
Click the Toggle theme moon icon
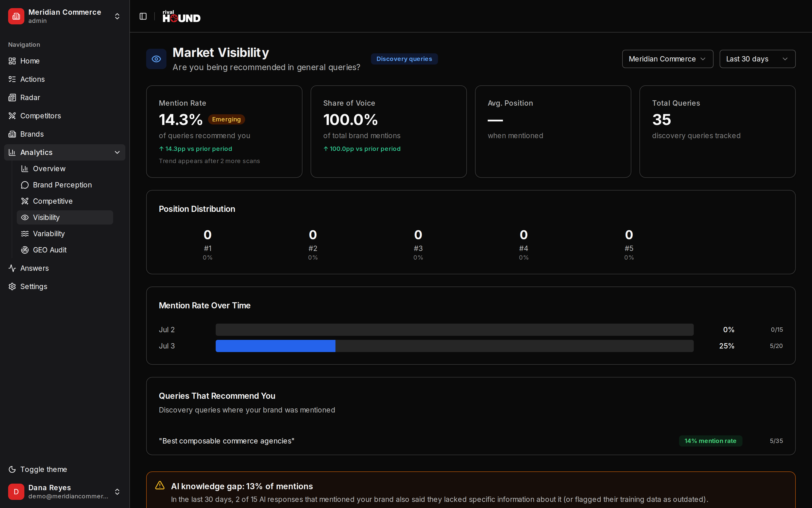(x=12, y=469)
